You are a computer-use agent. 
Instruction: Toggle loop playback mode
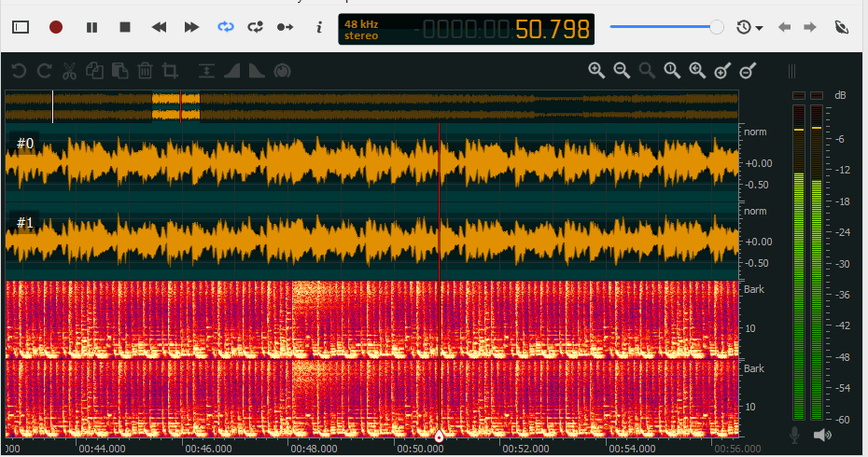[225, 26]
